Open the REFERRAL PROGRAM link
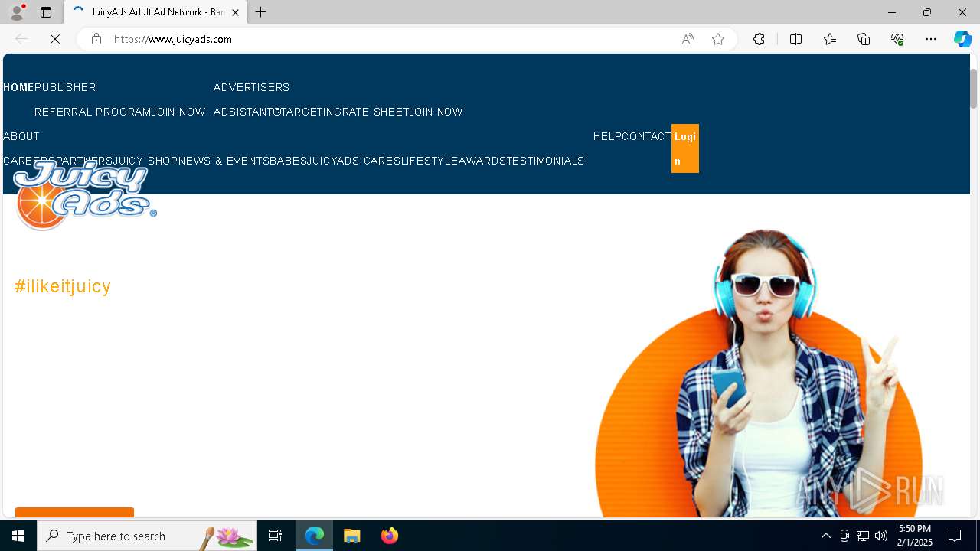This screenshot has height=551, width=980. tap(93, 112)
